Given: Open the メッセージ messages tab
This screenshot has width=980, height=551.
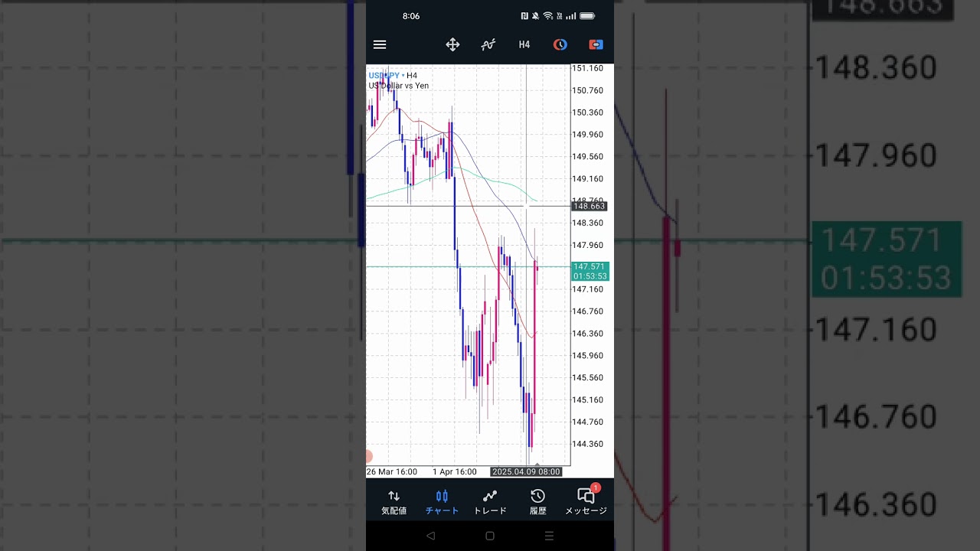Looking at the screenshot, I should point(586,502).
